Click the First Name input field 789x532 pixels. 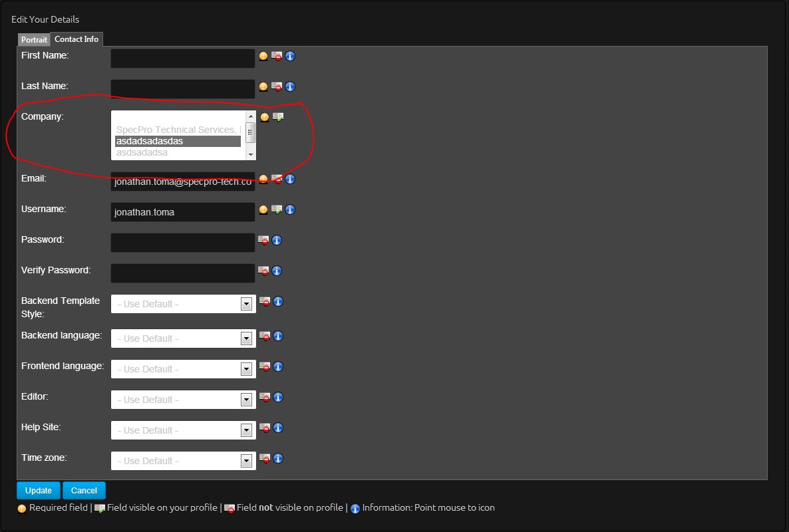pos(183,59)
